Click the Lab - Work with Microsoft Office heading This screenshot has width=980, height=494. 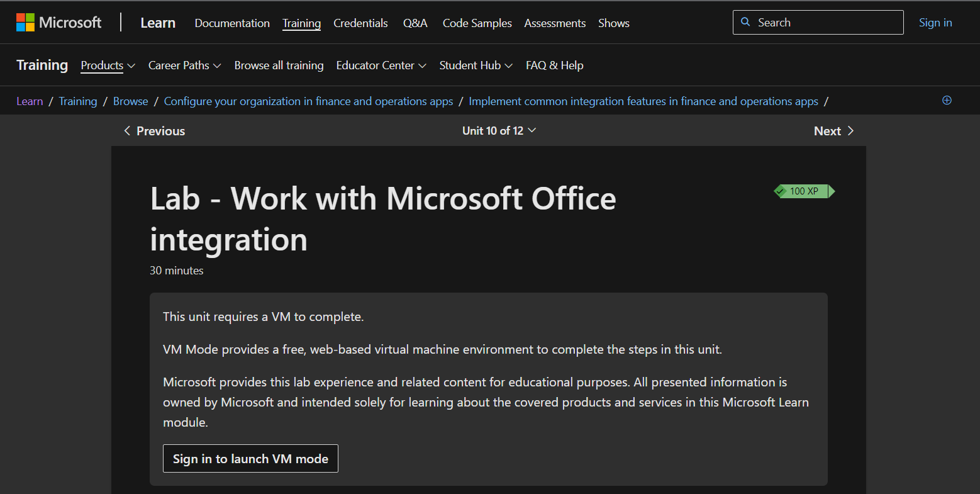pos(383,219)
